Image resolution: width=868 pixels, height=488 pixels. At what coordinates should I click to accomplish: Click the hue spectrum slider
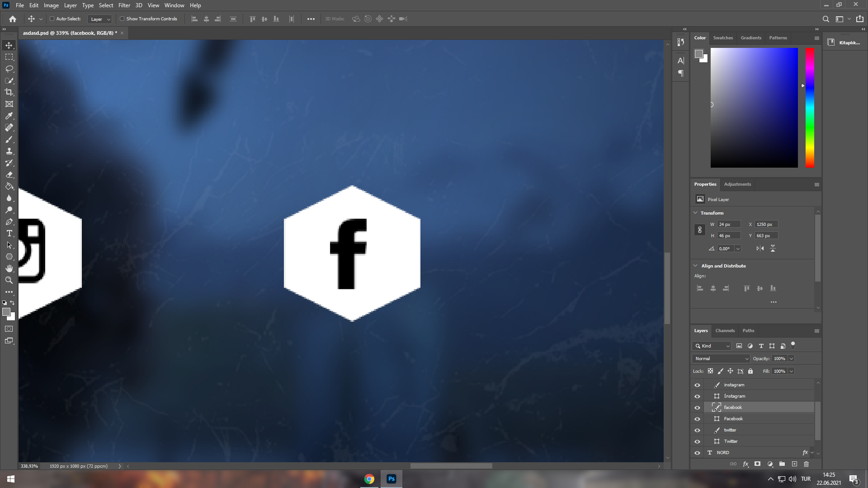pyautogui.click(x=810, y=108)
